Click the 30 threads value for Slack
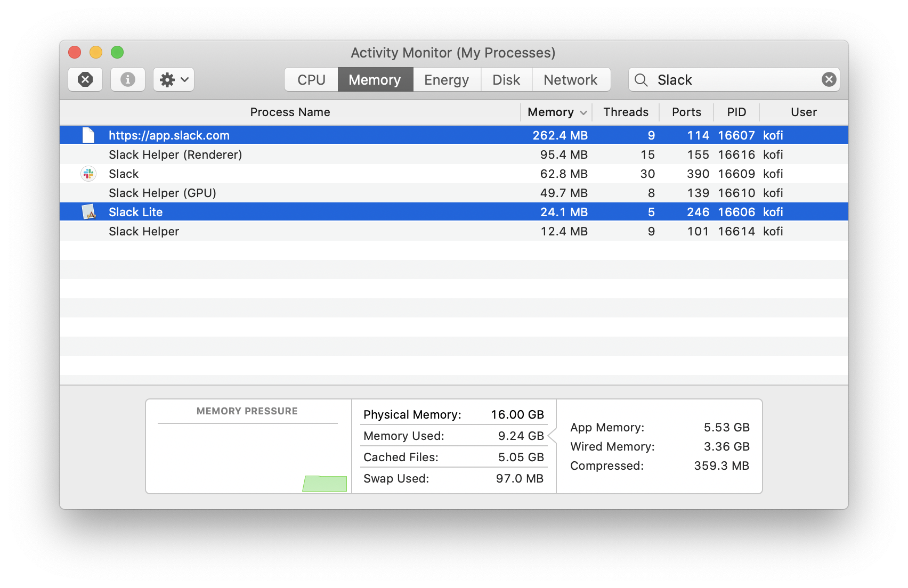Viewport: 908px width, 588px height. (647, 174)
